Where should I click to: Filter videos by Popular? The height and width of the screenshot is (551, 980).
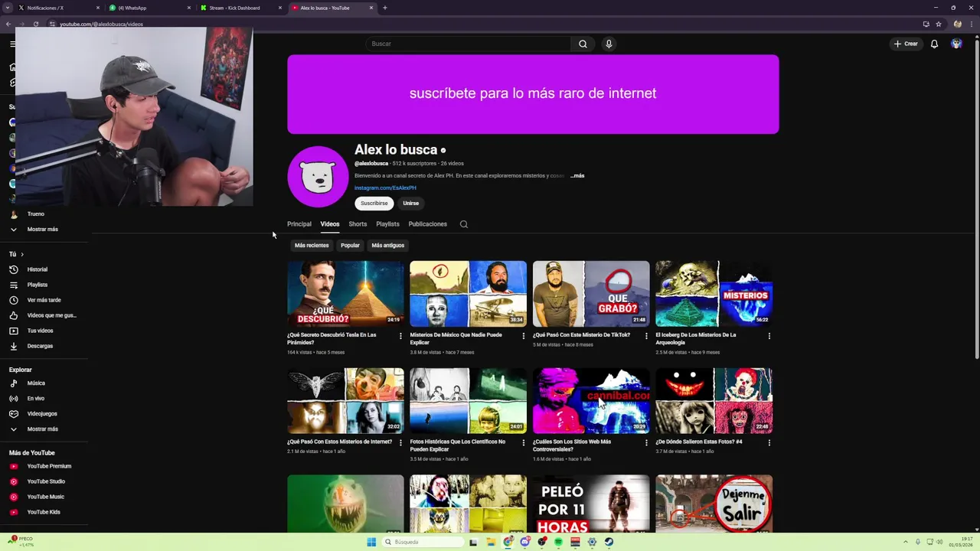click(350, 245)
